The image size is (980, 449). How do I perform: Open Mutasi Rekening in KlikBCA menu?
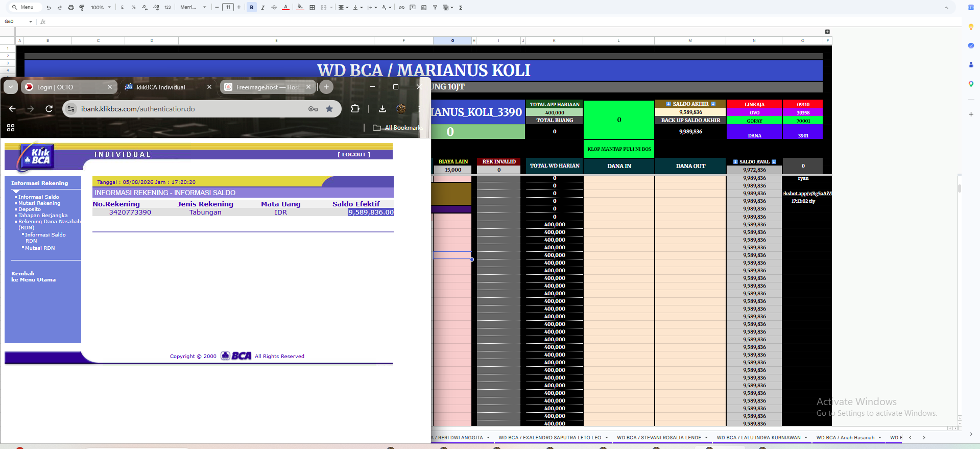(x=39, y=203)
